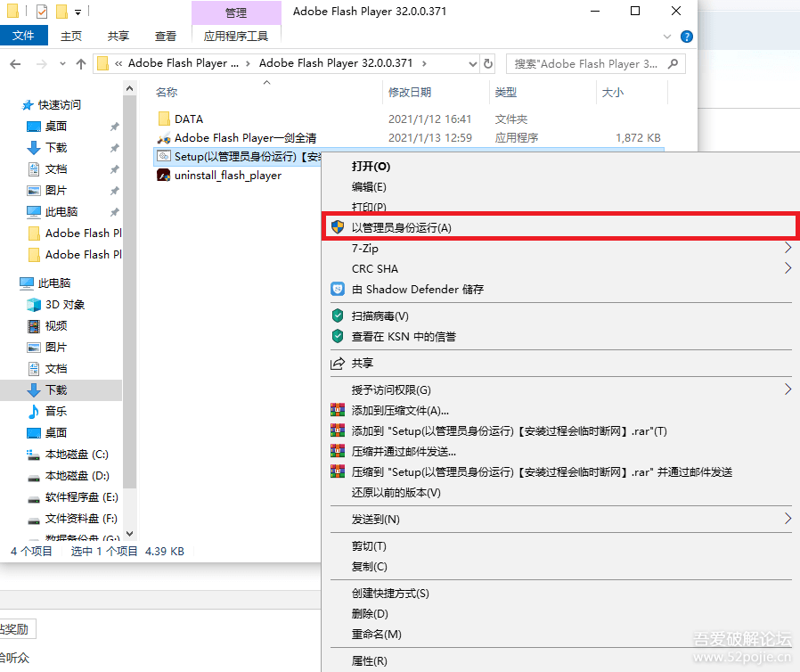Click the DATA folder icon

tap(164, 119)
